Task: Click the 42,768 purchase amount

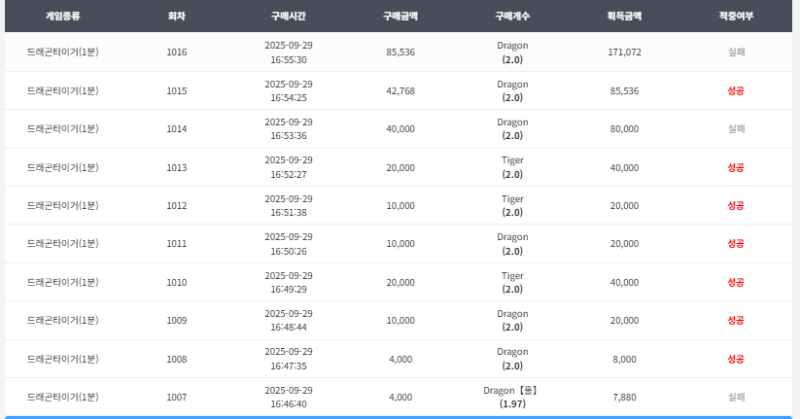Action: click(x=400, y=91)
